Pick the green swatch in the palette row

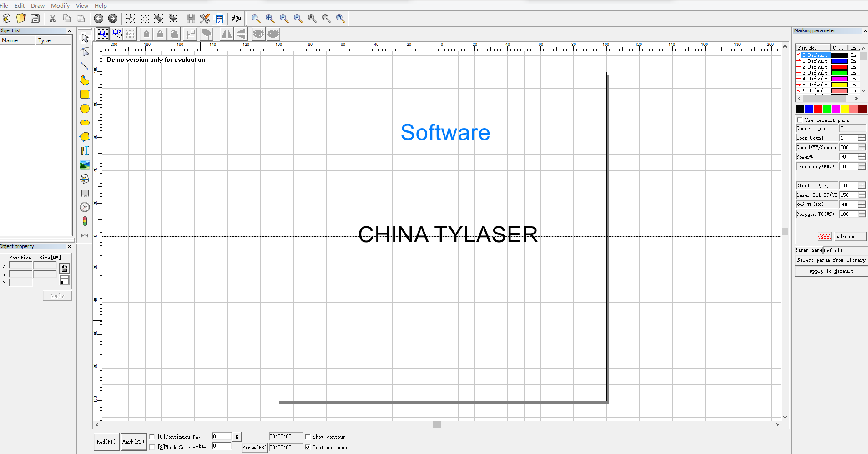pyautogui.click(x=827, y=108)
